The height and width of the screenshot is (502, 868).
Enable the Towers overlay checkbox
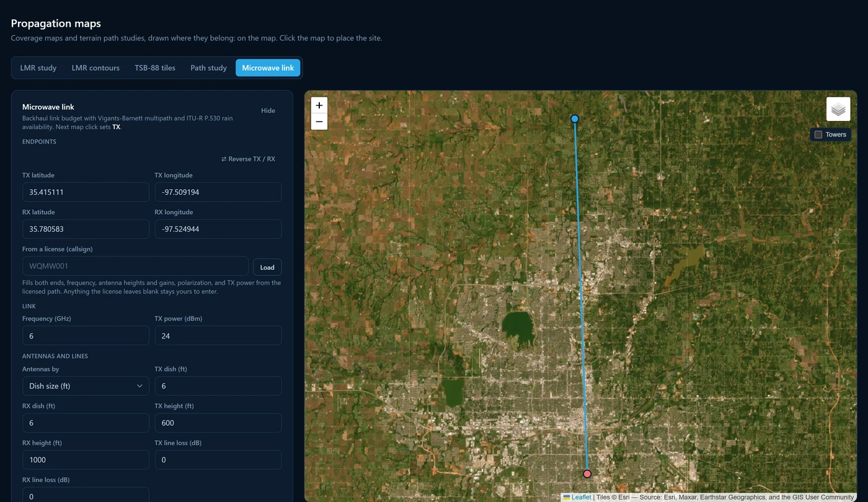coord(818,135)
